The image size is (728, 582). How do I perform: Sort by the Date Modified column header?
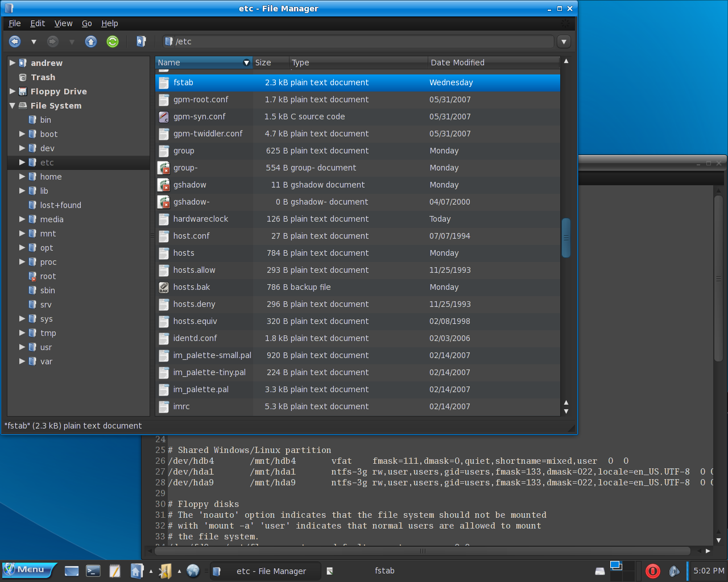tap(494, 63)
